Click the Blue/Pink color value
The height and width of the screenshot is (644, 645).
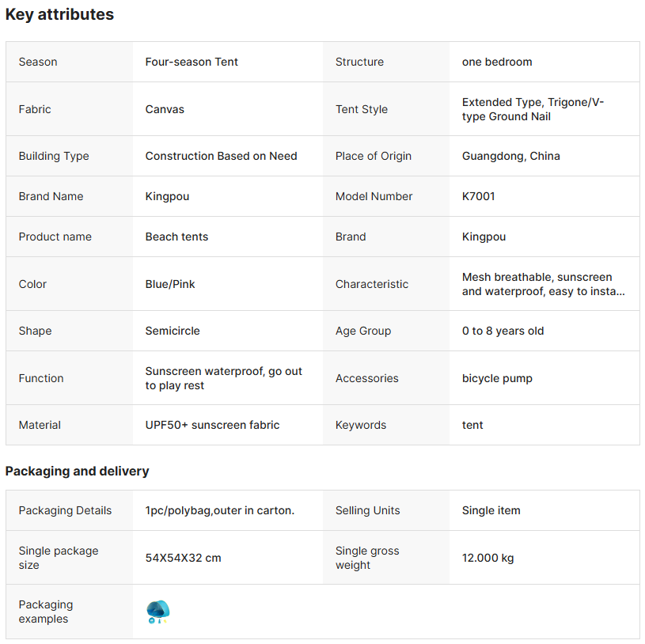(x=170, y=284)
